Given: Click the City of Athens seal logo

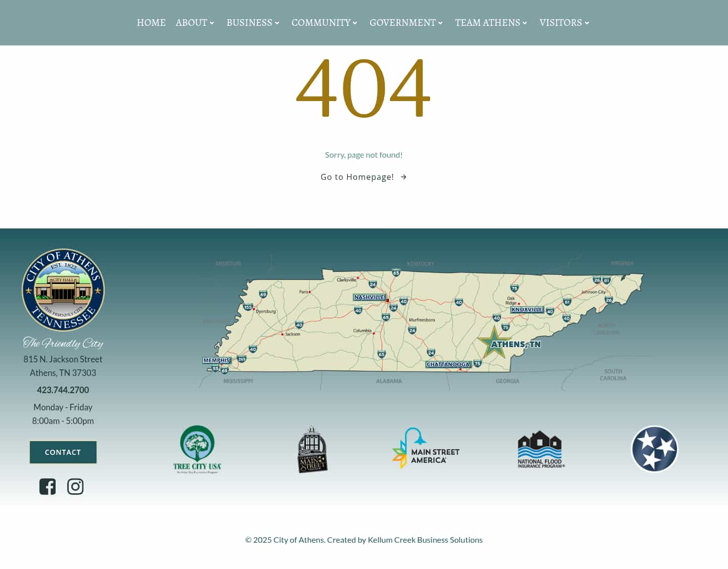Looking at the screenshot, I should (x=63, y=290).
